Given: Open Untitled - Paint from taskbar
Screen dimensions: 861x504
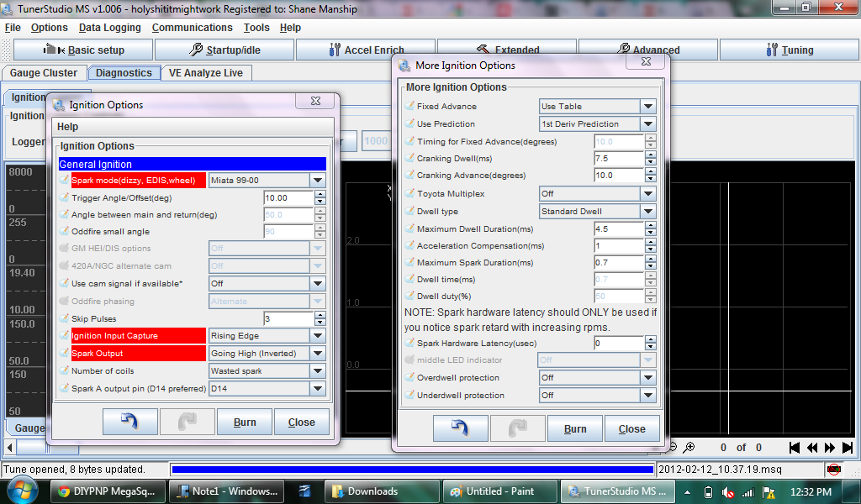Looking at the screenshot, I should [x=499, y=491].
